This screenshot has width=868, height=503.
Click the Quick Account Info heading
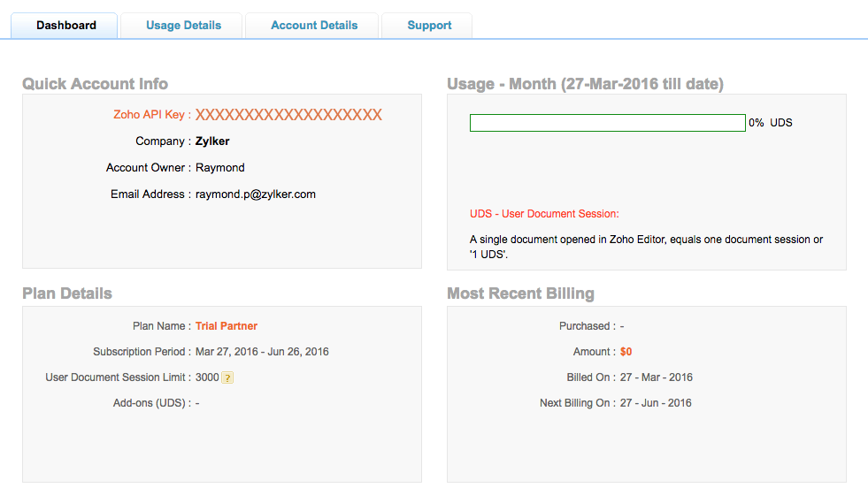click(95, 84)
